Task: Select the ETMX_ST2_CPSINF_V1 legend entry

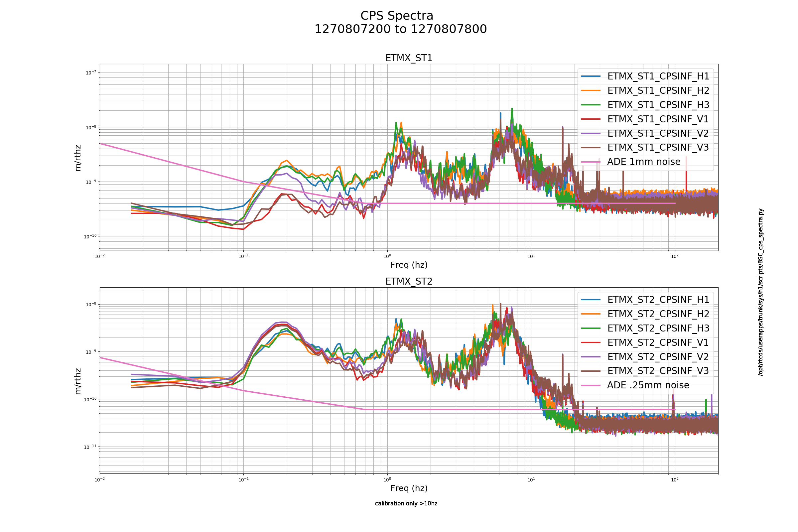Action: click(x=645, y=343)
